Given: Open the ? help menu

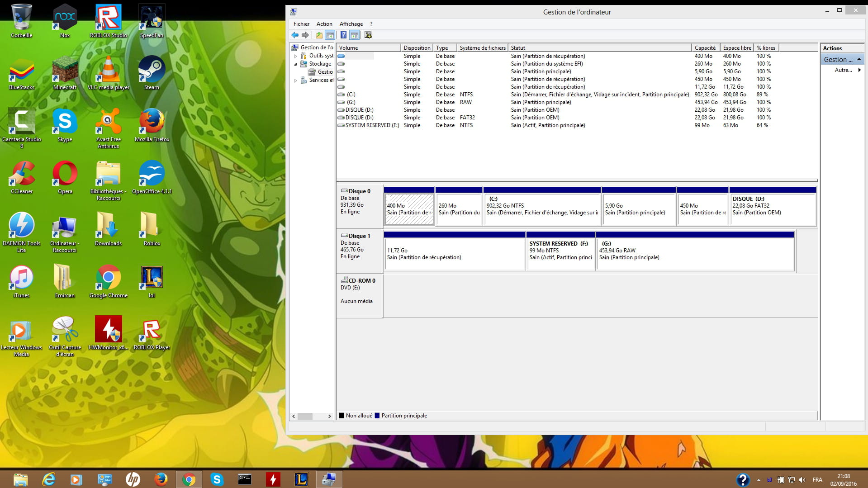Looking at the screenshot, I should pos(371,24).
